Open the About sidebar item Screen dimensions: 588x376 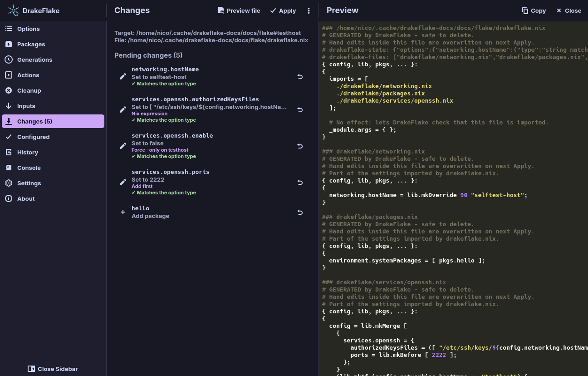[x=53, y=198]
